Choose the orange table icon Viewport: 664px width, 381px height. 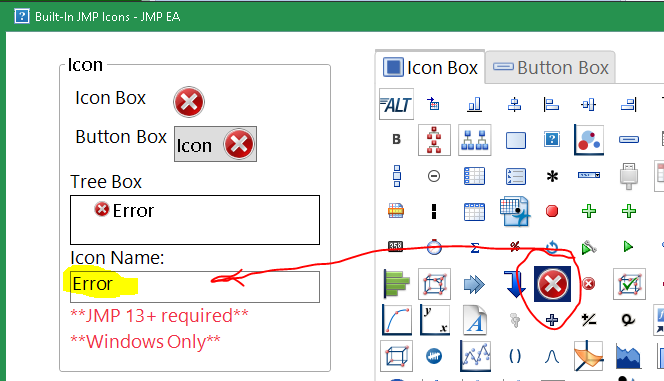tap(396, 210)
